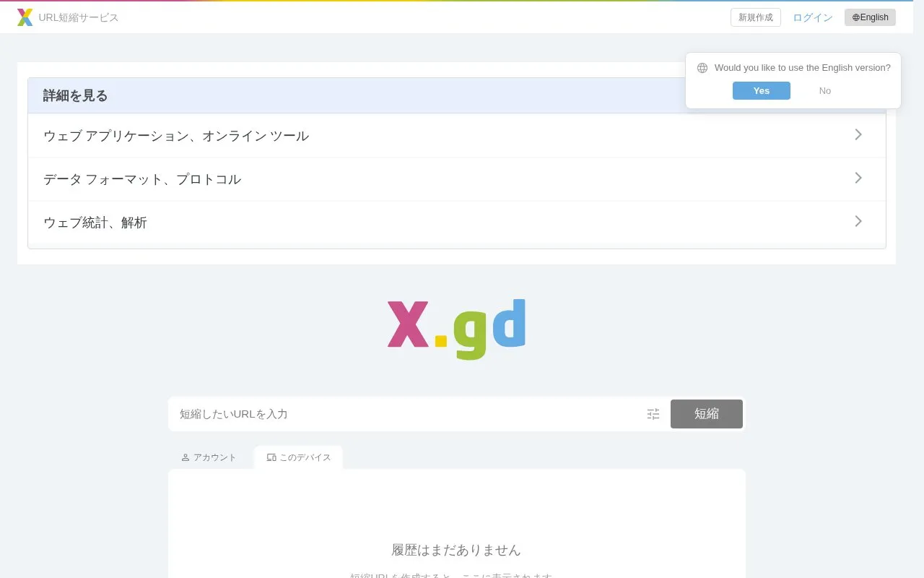The height and width of the screenshot is (578, 924).
Task: Switch to the アカウント tab
Action: 209,457
